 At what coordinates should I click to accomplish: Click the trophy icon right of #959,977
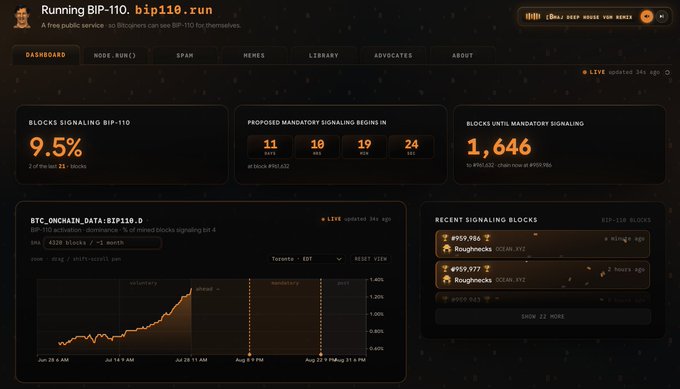tap(487, 269)
